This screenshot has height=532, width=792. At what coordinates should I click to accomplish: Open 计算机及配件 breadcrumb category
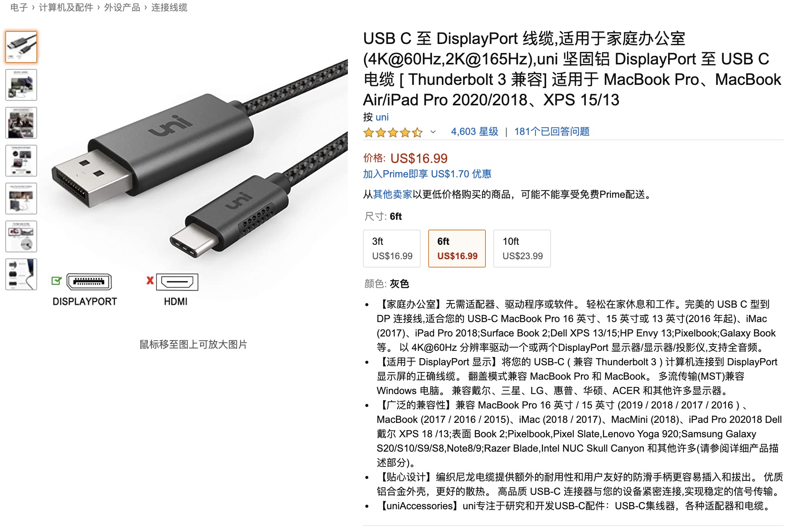[66, 7]
